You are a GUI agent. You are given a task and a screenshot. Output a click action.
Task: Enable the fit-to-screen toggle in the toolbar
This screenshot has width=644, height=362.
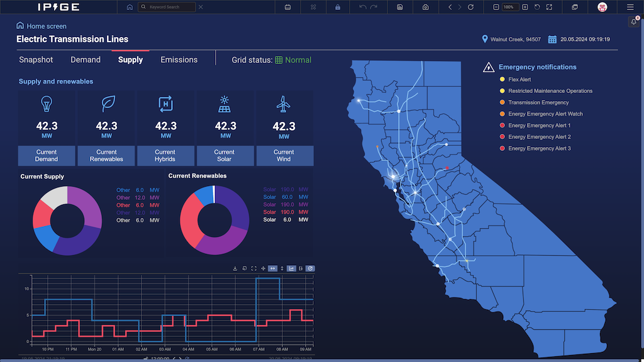[x=548, y=7]
